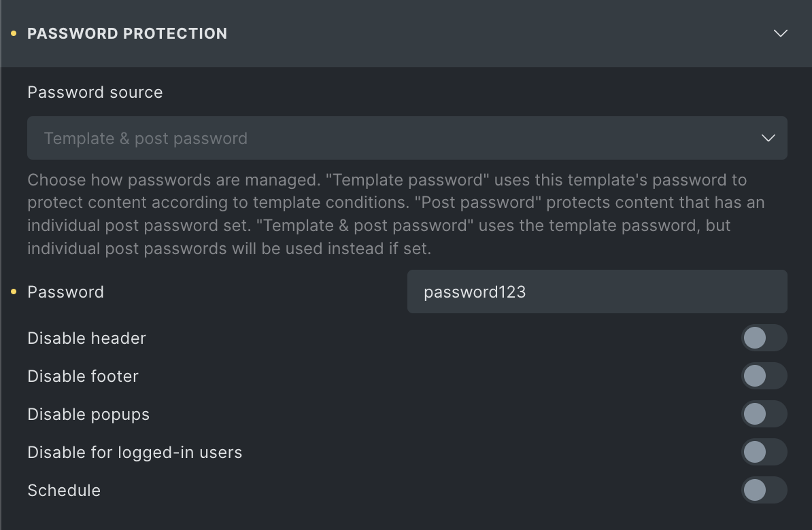The height and width of the screenshot is (530, 812).
Task: Click the PASSWORD PROTECTION header title
Action: (127, 33)
